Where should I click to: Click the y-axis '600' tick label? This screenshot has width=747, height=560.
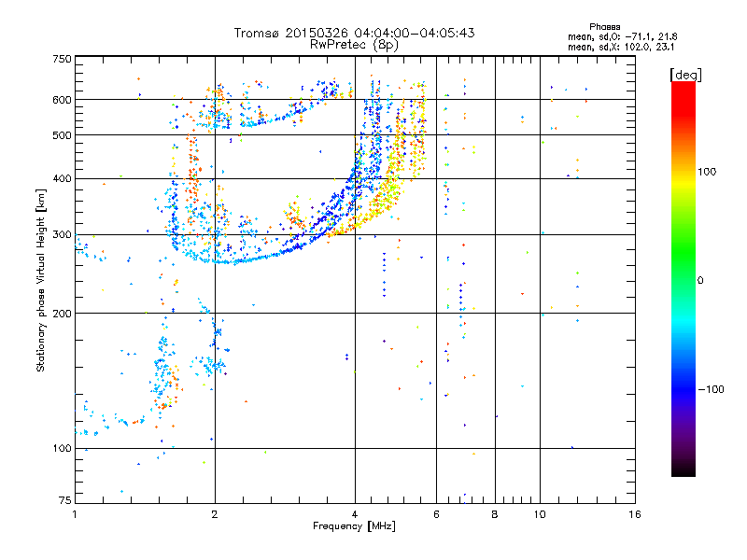coord(63,100)
